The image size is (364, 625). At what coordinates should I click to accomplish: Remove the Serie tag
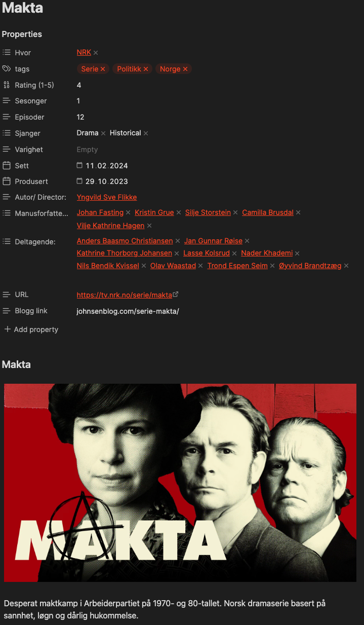103,69
